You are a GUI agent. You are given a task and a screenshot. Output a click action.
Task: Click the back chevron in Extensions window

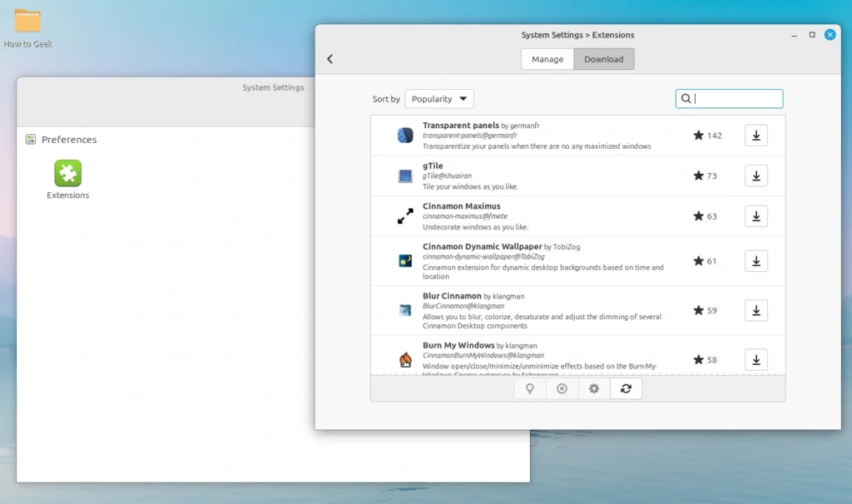click(x=330, y=59)
